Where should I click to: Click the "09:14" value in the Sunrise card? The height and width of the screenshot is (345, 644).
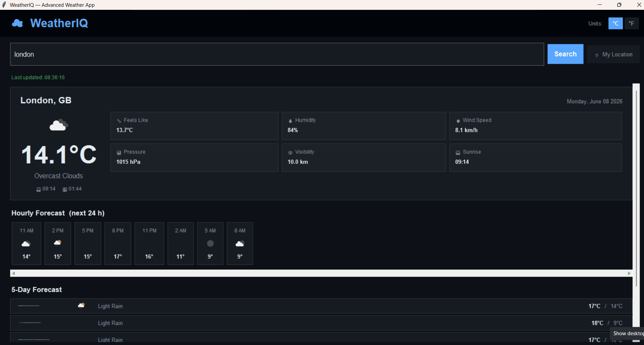(x=462, y=162)
